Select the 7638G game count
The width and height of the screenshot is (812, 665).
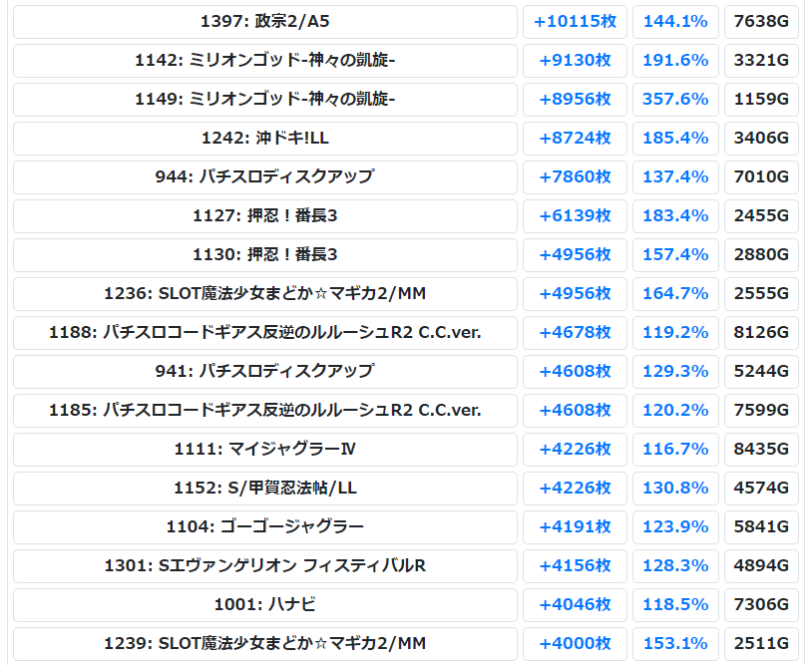pos(761,22)
